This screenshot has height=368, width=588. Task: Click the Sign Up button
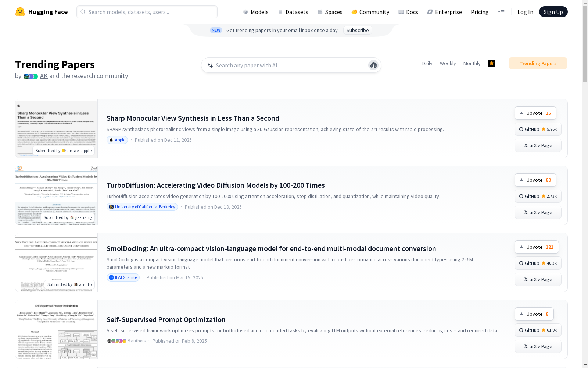pos(553,12)
